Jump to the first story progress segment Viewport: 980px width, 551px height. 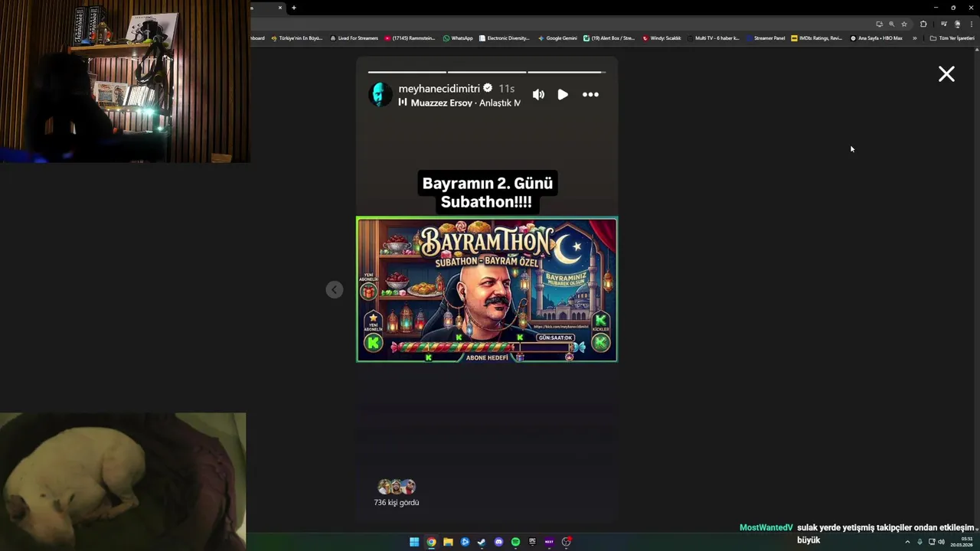(x=407, y=72)
